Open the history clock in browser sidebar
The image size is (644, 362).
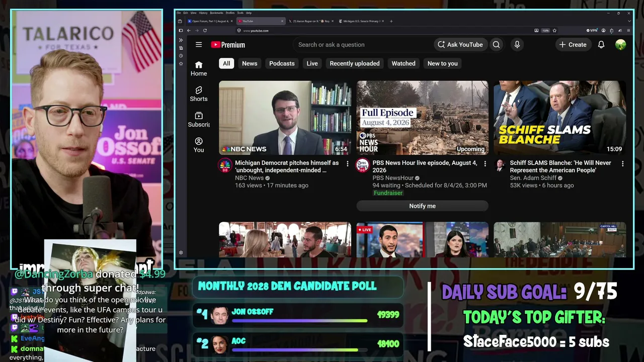181,56
